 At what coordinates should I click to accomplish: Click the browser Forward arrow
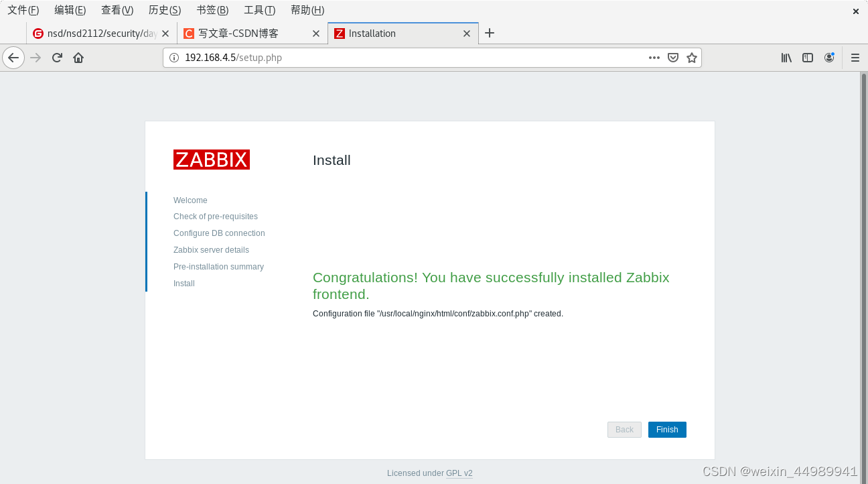(x=36, y=58)
